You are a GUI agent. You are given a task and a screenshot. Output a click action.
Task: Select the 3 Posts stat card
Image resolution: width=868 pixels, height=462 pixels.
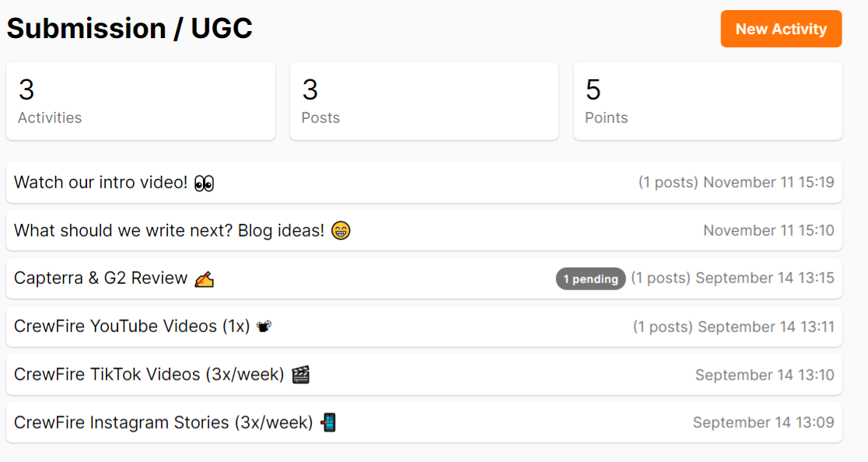pos(424,101)
